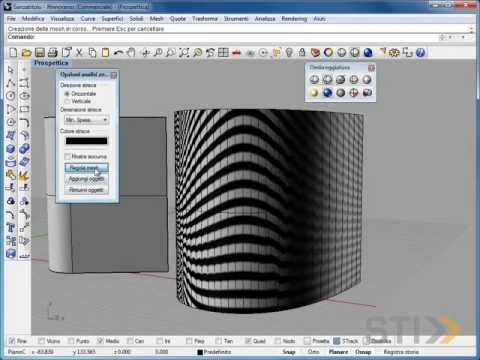Select the rectangle tool in left toolbar

pos(24,109)
